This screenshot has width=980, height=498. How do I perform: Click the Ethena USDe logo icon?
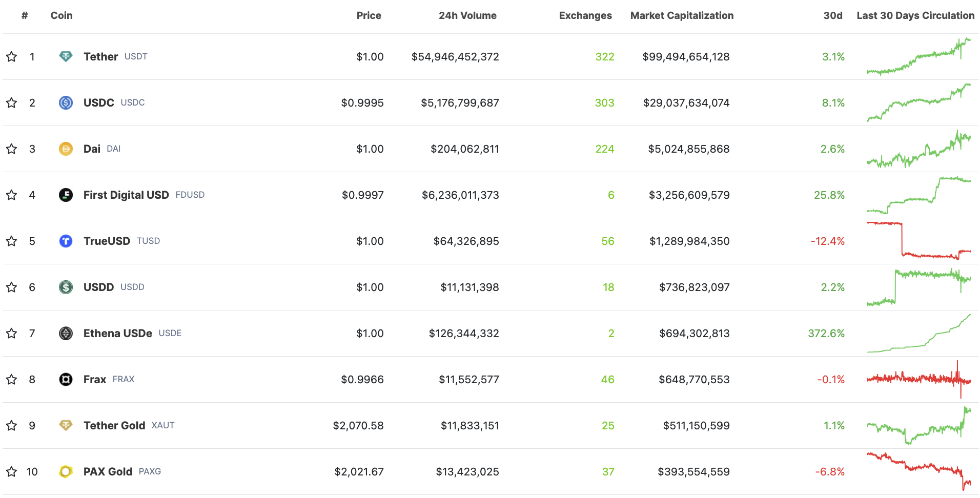66,333
